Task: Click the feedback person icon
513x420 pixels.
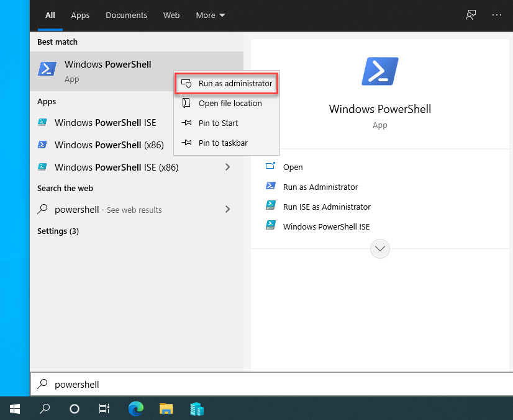Action: pyautogui.click(x=471, y=15)
